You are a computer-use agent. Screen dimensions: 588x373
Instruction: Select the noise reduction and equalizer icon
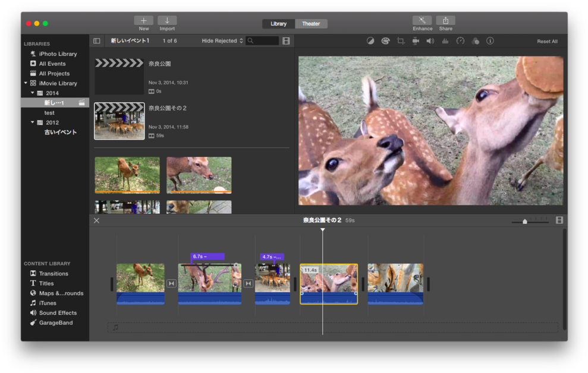coord(445,41)
